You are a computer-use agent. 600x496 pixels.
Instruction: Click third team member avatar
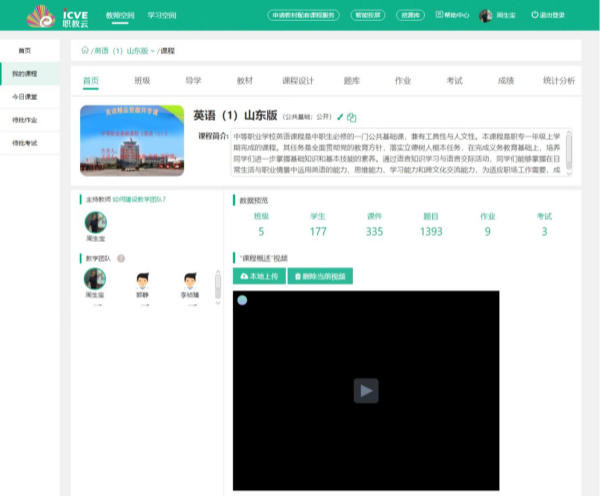[x=190, y=281]
